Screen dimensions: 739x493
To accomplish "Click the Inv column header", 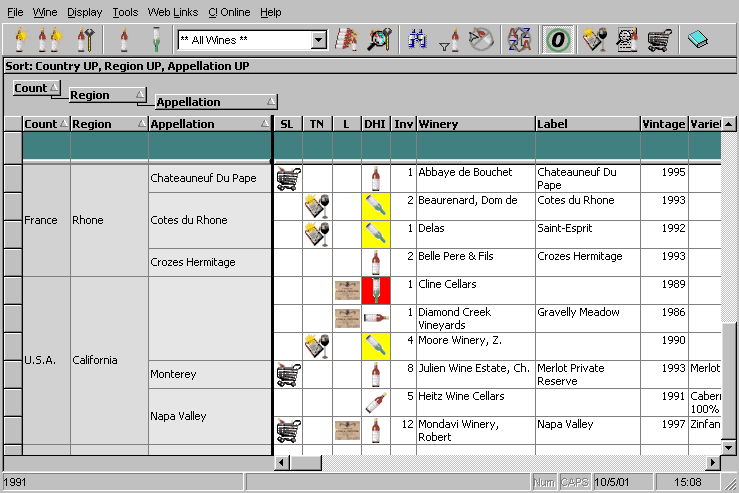I will (x=403, y=124).
